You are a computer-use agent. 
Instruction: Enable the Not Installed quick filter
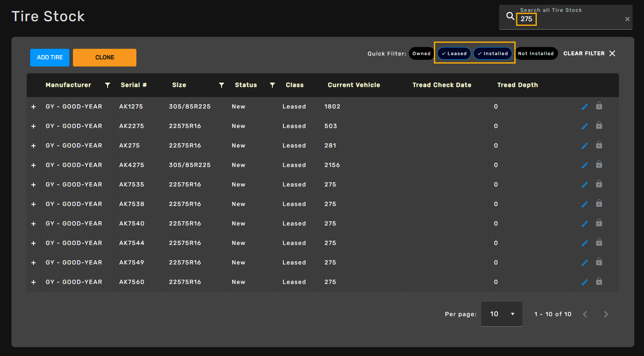[536, 53]
